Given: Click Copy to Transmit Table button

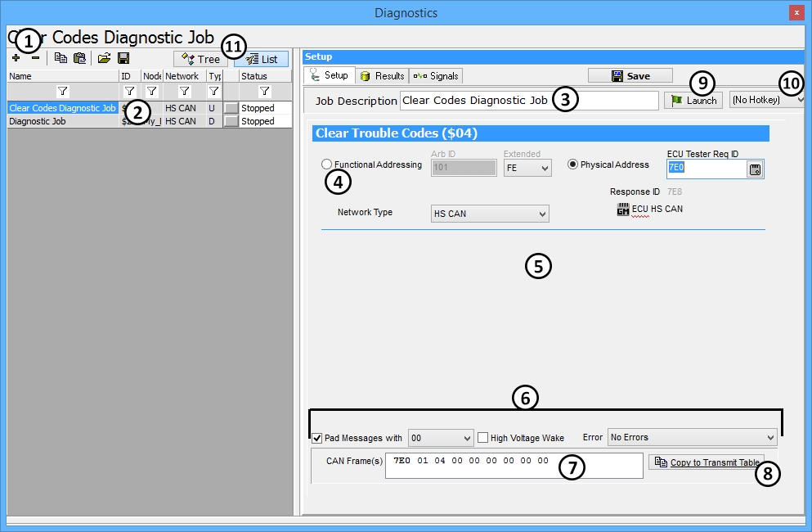Looking at the screenshot, I should (x=707, y=462).
